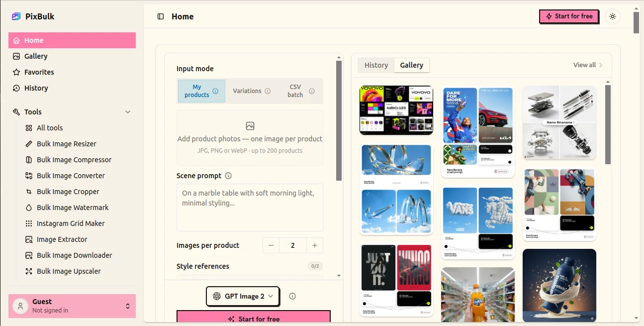Viewport: 644px width, 326px height.
Task: Click the Instagram Grid Maker icon
Action: pos(29,223)
